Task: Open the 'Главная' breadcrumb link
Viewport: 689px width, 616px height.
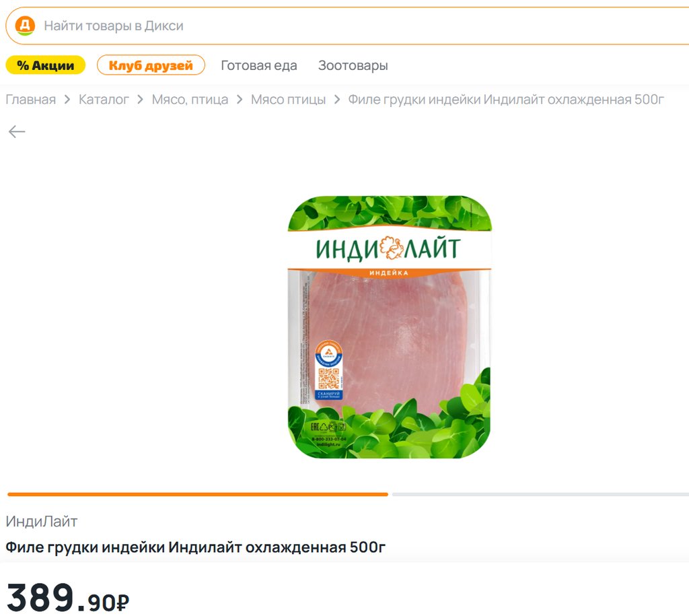Action: pyautogui.click(x=31, y=100)
